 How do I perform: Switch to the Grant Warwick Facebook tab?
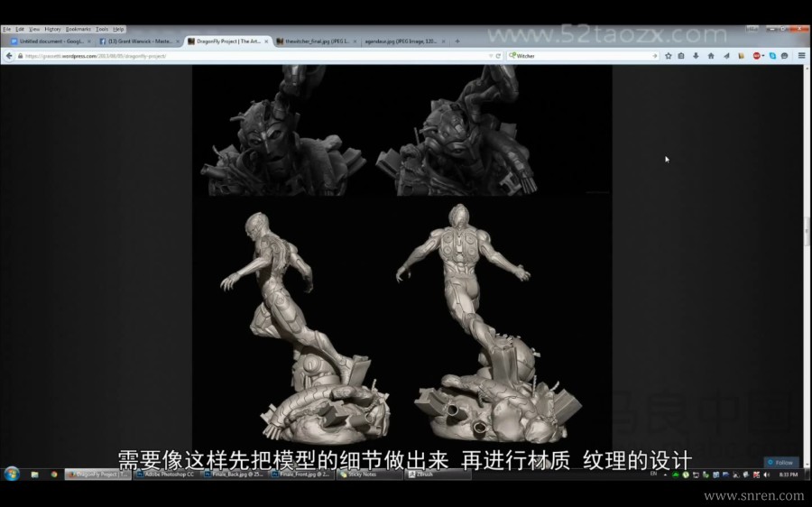[139, 41]
